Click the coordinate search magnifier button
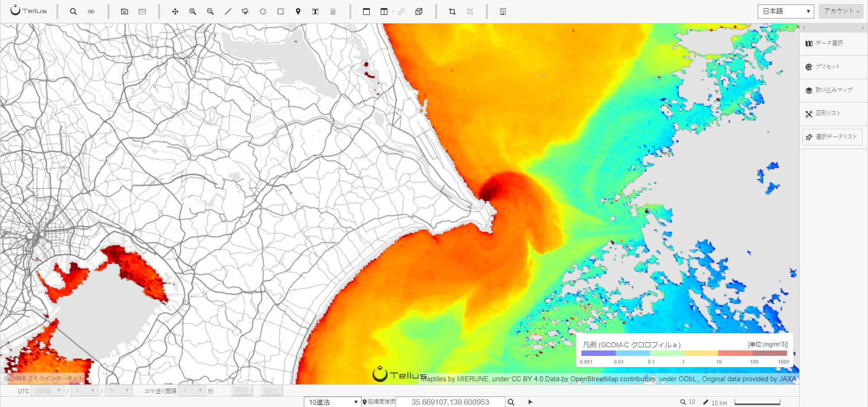 511,402
